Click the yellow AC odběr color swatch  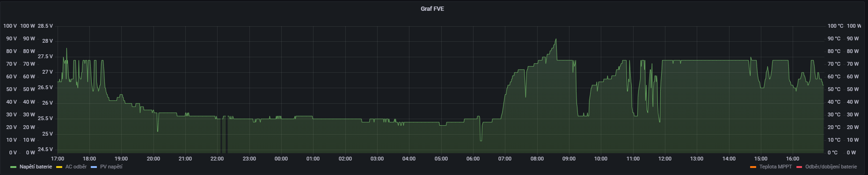click(x=59, y=167)
